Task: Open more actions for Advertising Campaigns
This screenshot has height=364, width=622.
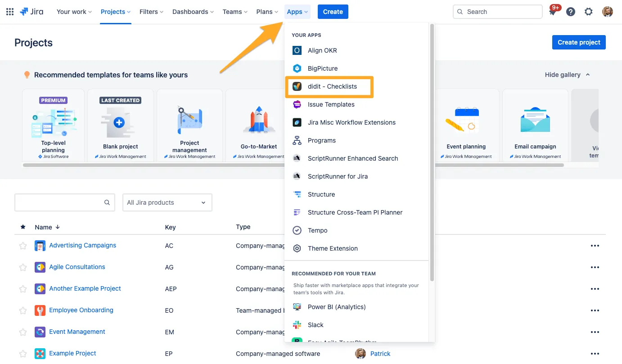Action: [595, 246]
